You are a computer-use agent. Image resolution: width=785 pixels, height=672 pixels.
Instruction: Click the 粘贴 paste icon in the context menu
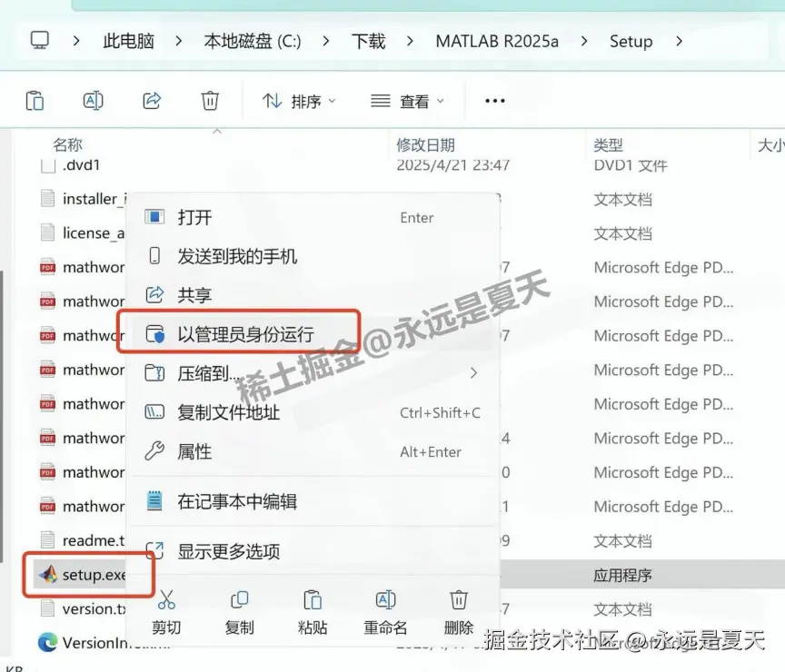pos(312,598)
